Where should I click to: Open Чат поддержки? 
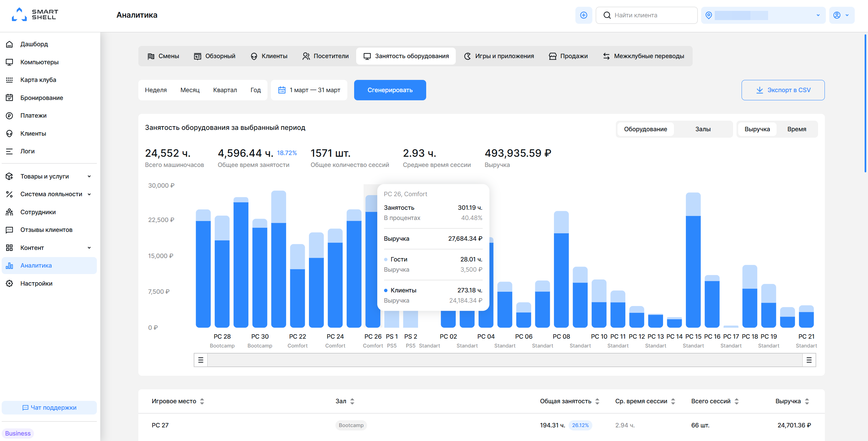[49, 408]
